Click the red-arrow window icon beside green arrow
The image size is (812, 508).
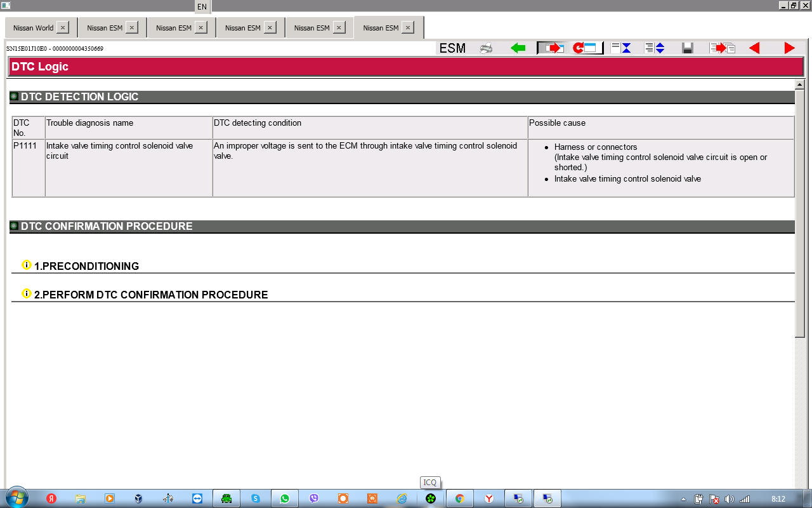point(551,48)
